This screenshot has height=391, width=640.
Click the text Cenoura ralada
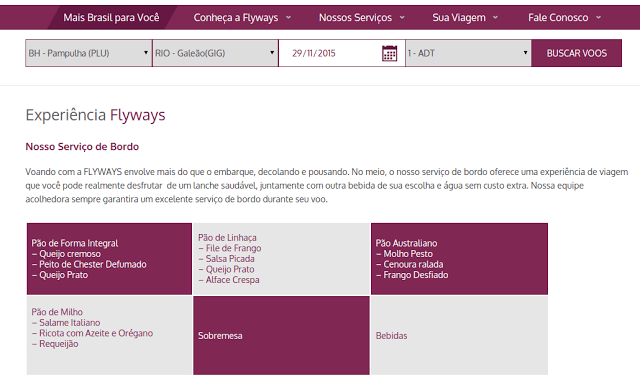[x=413, y=264]
